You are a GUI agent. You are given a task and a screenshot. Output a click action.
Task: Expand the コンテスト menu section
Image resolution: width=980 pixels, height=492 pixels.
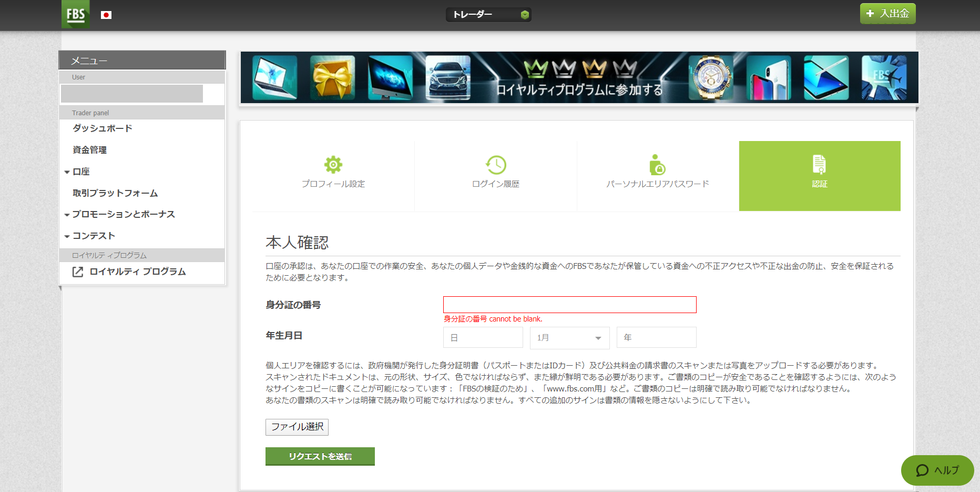pyautogui.click(x=93, y=236)
